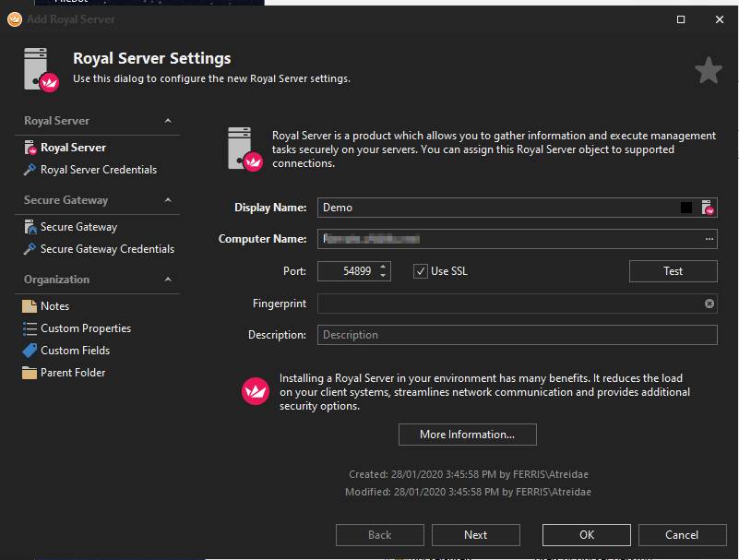Click the Parent Folder folder icon
Viewport: 739px width, 560px height.
(30, 373)
